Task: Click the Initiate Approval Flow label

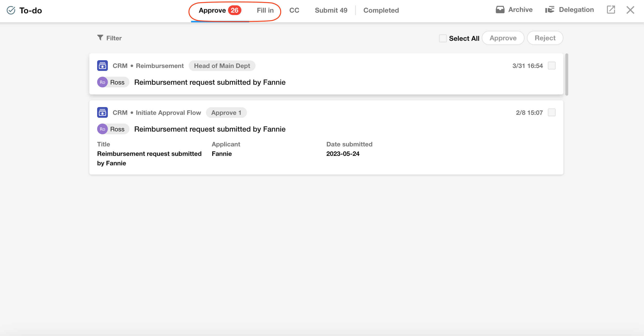Action: 168,112
